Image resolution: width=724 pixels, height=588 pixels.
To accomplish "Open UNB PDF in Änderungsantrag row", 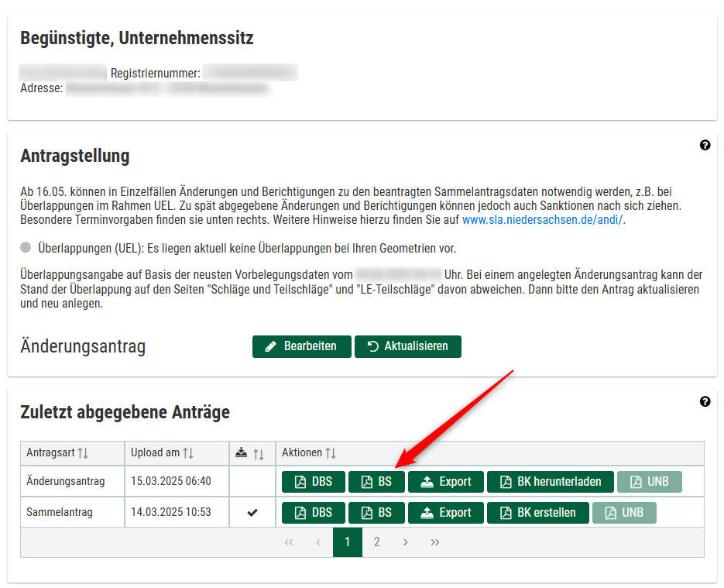I will 649,482.
